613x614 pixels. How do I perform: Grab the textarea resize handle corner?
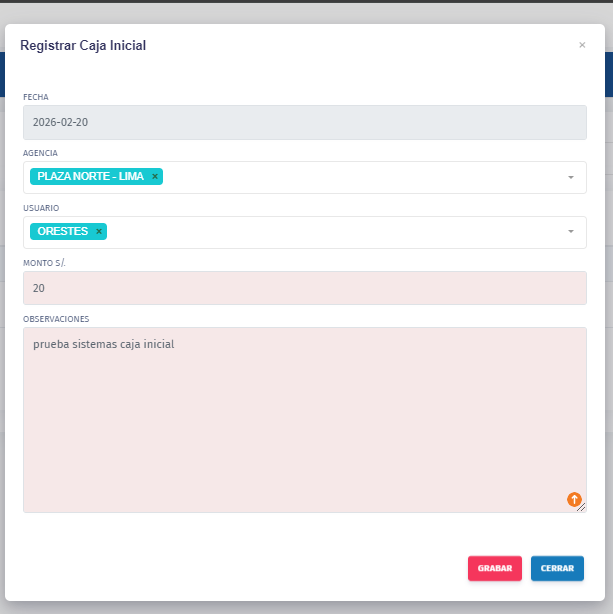coord(582,508)
